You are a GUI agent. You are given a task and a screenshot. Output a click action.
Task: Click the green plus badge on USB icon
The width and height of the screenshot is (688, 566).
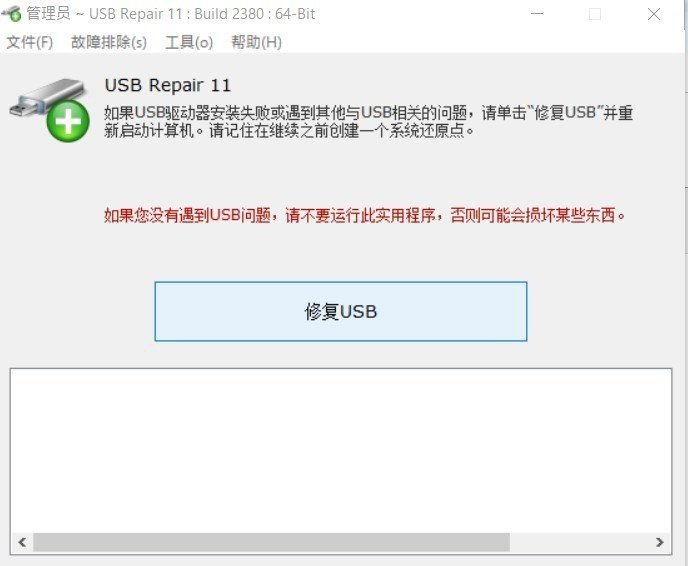coord(68,121)
